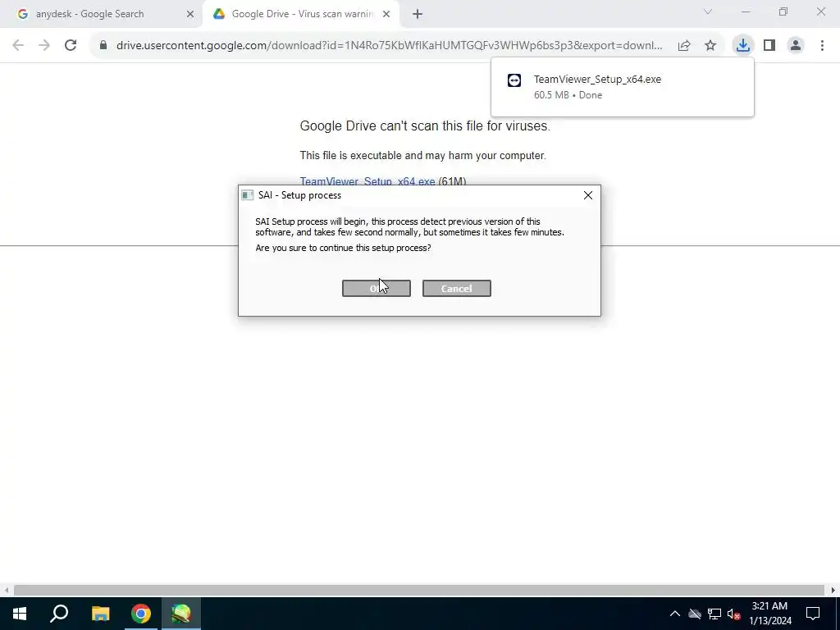
Task: Click SAI dialog title bar icon
Action: pos(248,195)
